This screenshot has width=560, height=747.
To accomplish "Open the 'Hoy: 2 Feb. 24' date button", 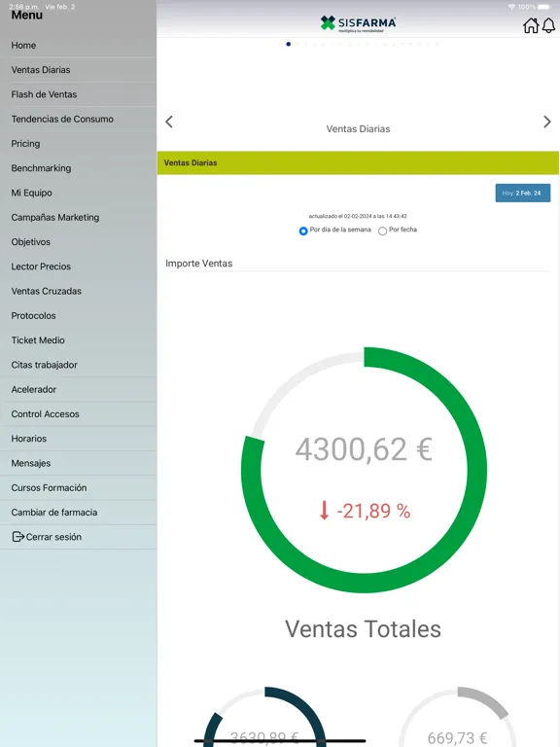I will [x=523, y=193].
